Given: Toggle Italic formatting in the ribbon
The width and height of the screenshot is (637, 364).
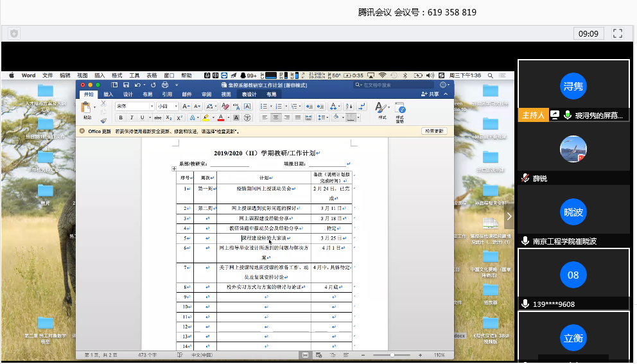Looking at the screenshot, I should tap(132, 117).
